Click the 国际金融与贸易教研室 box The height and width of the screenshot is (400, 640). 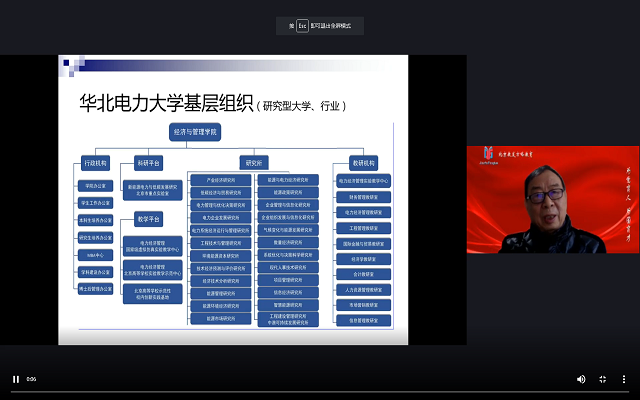click(363, 244)
